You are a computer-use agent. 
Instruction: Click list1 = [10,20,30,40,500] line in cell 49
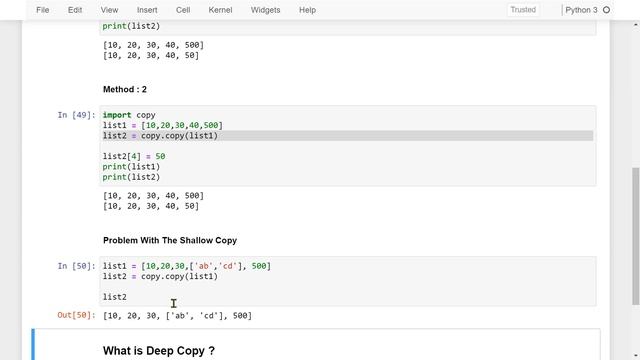click(x=163, y=125)
